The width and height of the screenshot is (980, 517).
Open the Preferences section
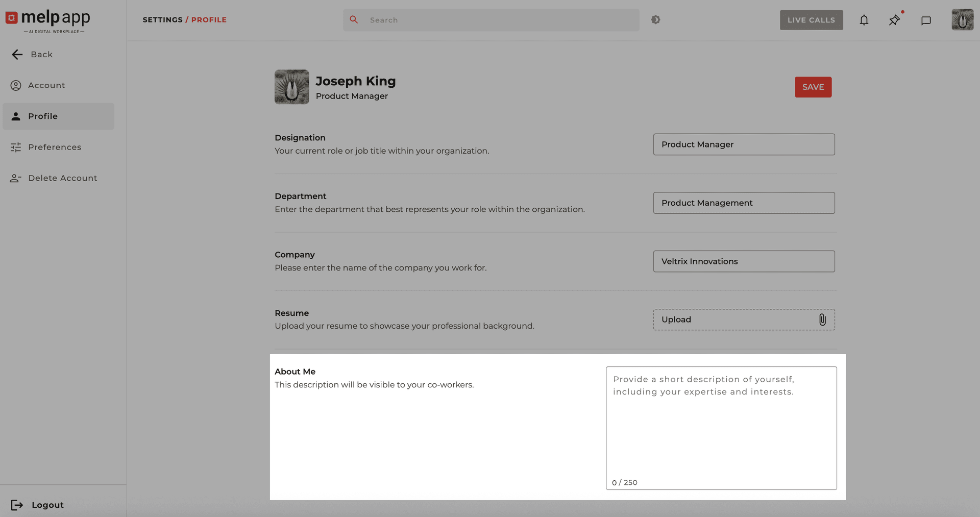click(55, 147)
